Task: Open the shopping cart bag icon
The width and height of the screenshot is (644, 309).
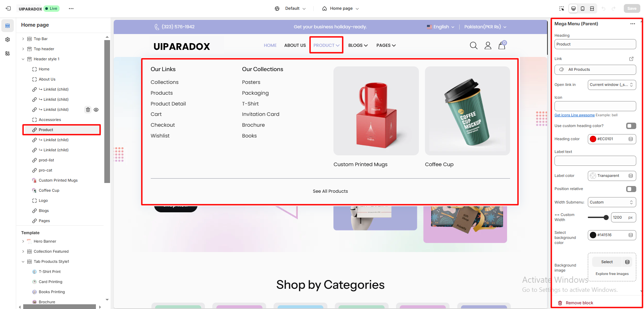Action: click(x=502, y=45)
